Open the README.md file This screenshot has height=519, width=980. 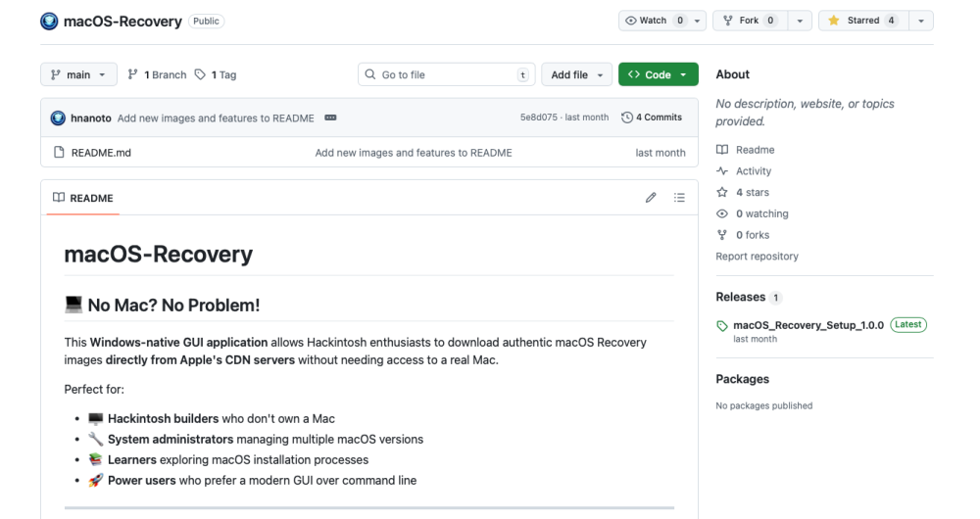[101, 153]
